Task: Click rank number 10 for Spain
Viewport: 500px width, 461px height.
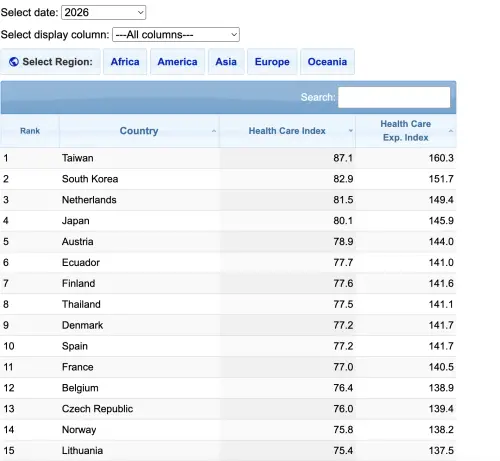Action: coord(9,346)
